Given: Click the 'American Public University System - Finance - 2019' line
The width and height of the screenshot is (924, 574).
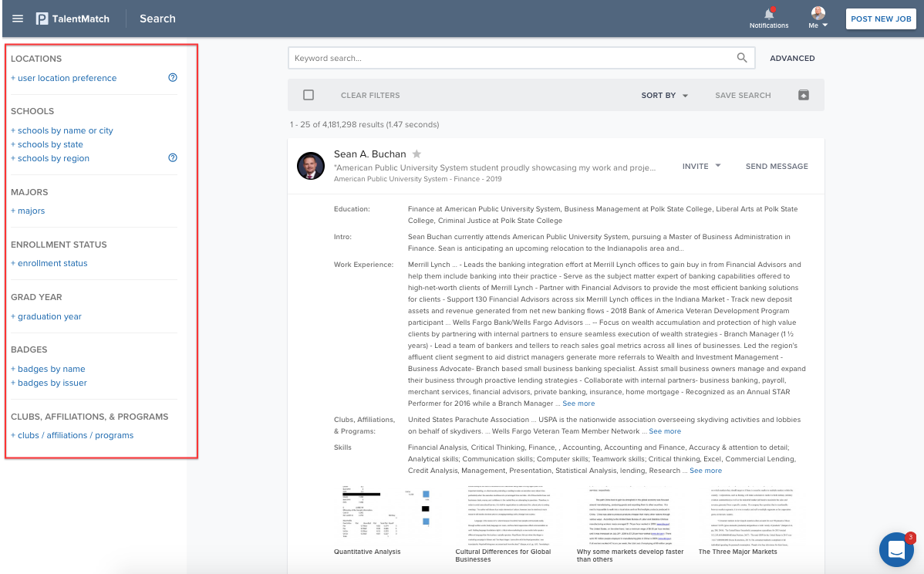Looking at the screenshot, I should click(x=418, y=179).
